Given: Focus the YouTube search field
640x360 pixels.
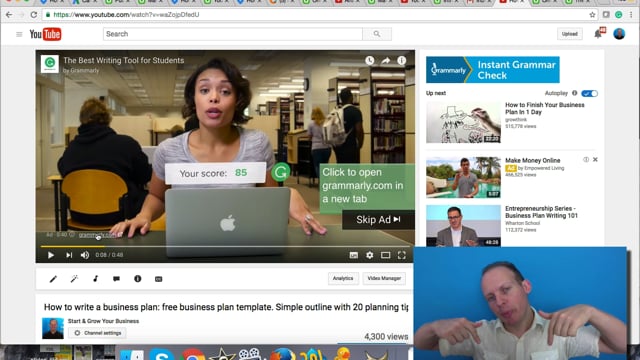Looking at the screenshot, I should tap(233, 34).
